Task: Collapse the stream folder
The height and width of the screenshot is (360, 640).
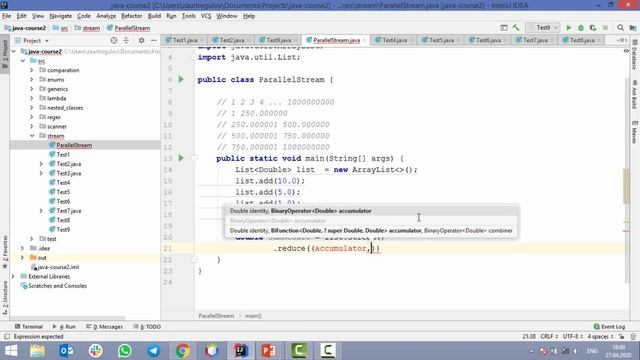Action: tap(32, 136)
